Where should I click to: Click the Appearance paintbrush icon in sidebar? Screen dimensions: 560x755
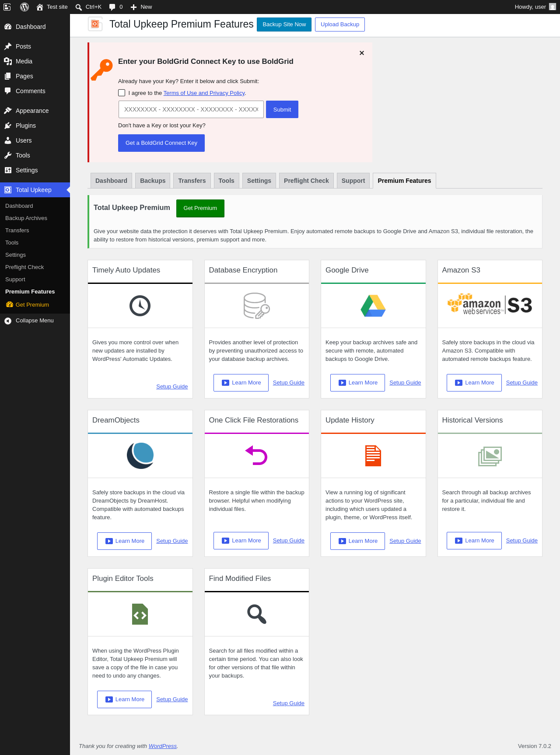(x=8, y=111)
